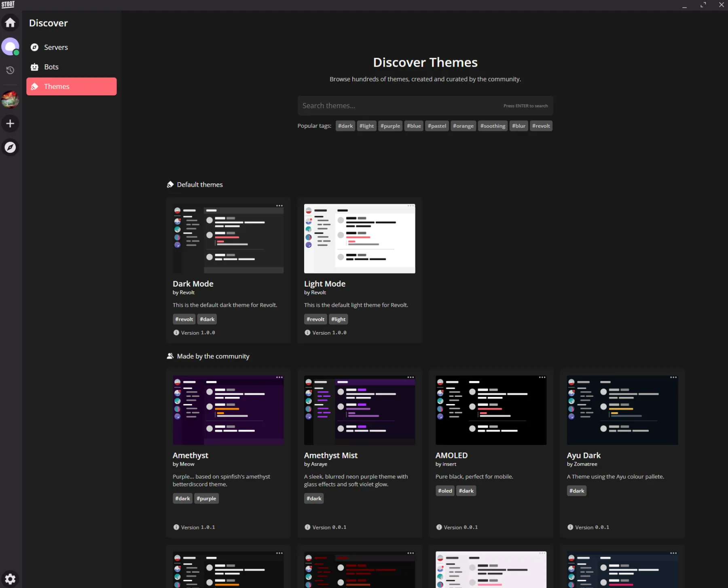This screenshot has width=728, height=588.
Task: Open the Dark Mode card overflow menu
Action: pos(279,206)
